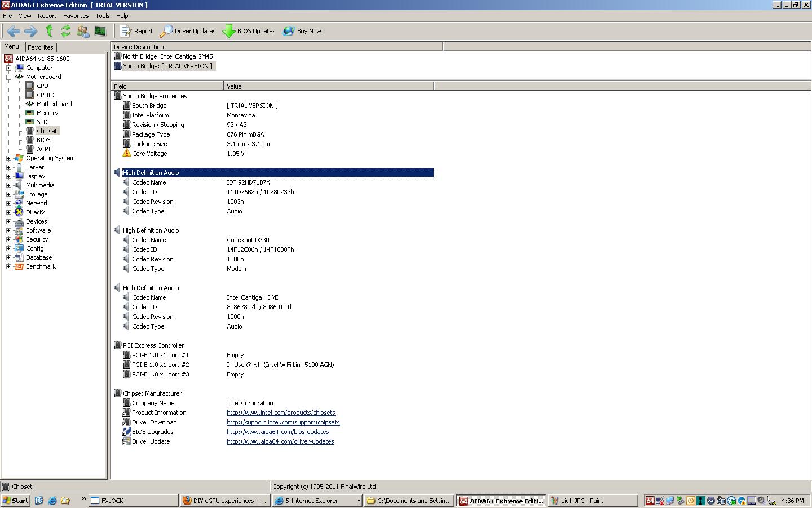Open the Tools menu

point(102,16)
